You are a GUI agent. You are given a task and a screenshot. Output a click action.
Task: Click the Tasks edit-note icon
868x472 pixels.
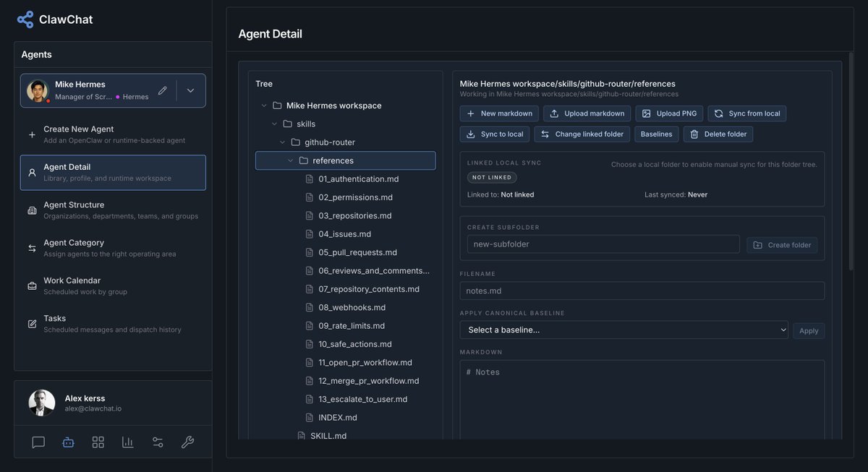(32, 324)
